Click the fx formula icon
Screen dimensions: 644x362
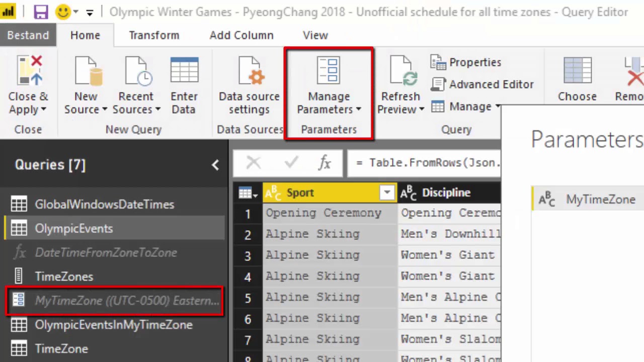pyautogui.click(x=325, y=162)
